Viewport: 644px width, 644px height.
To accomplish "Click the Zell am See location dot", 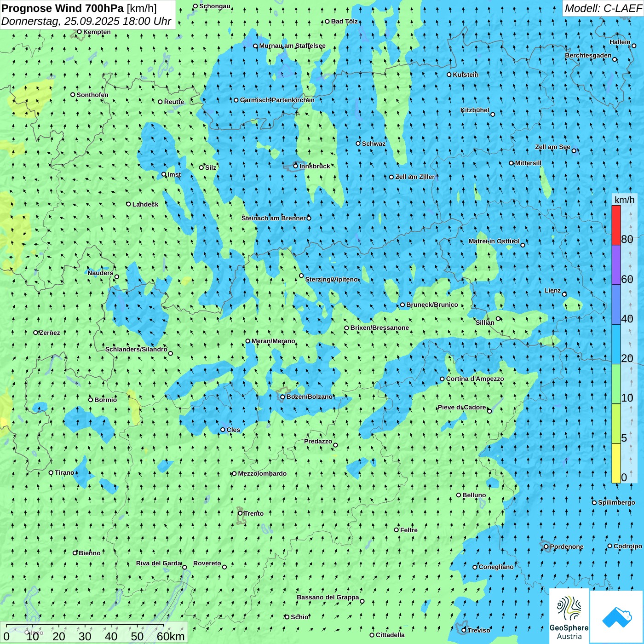I will (x=574, y=151).
